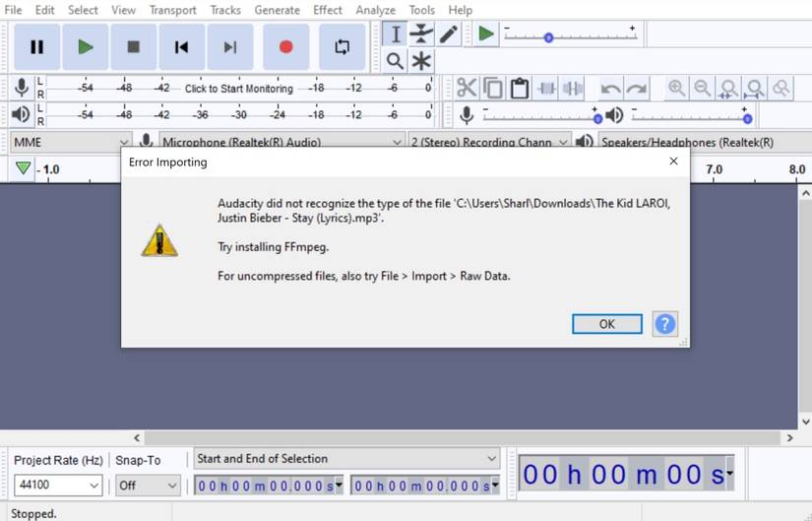812x521 pixels.
Task: Click the Stop transport button
Action: (134, 47)
